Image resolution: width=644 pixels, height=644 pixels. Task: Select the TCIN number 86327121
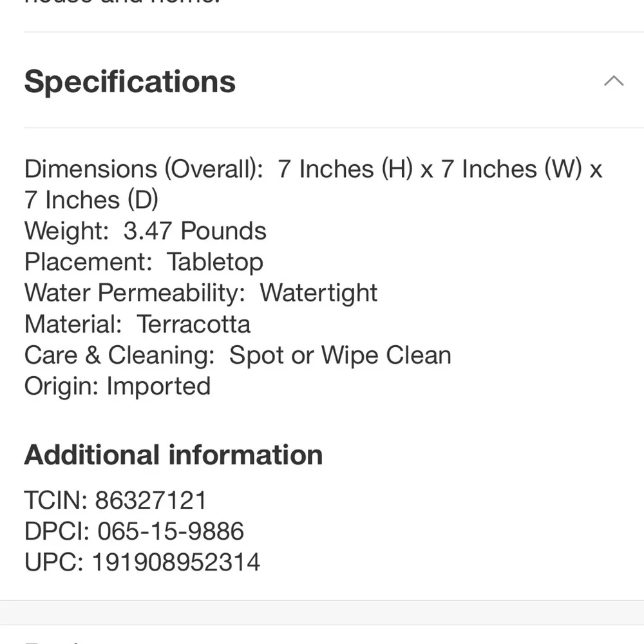tap(151, 500)
